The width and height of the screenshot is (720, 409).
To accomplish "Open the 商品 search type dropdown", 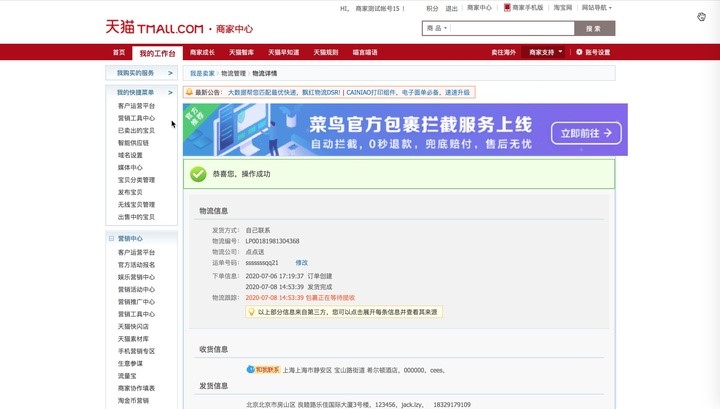I will coord(437,28).
